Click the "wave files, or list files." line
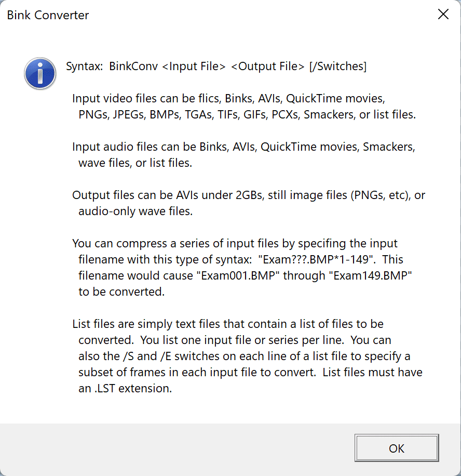Viewport: 461px width, 476px height. pyautogui.click(x=135, y=163)
